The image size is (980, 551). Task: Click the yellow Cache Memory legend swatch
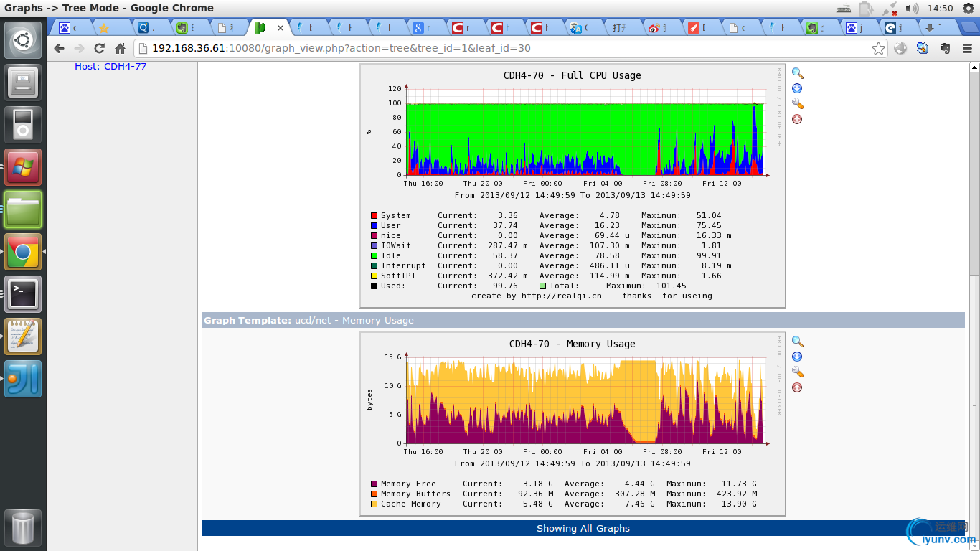(374, 504)
